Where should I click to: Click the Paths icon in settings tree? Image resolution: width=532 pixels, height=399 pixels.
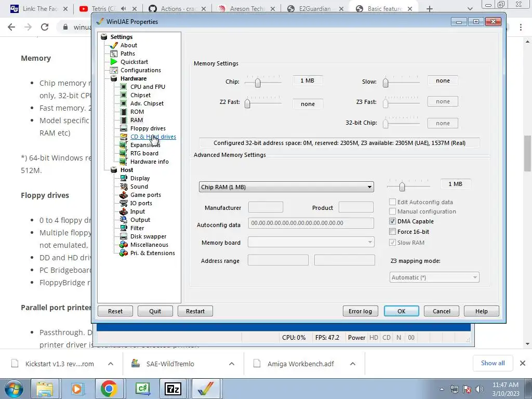114,54
